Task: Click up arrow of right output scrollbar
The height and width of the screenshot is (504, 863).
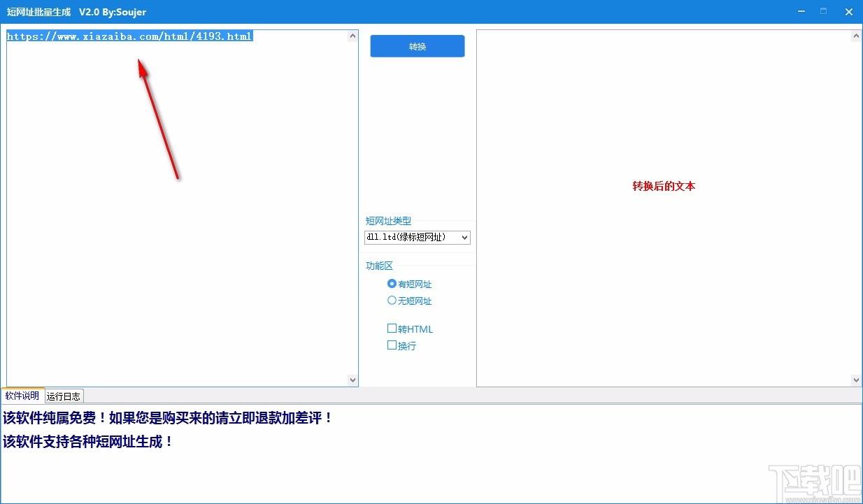Action: 856,36
